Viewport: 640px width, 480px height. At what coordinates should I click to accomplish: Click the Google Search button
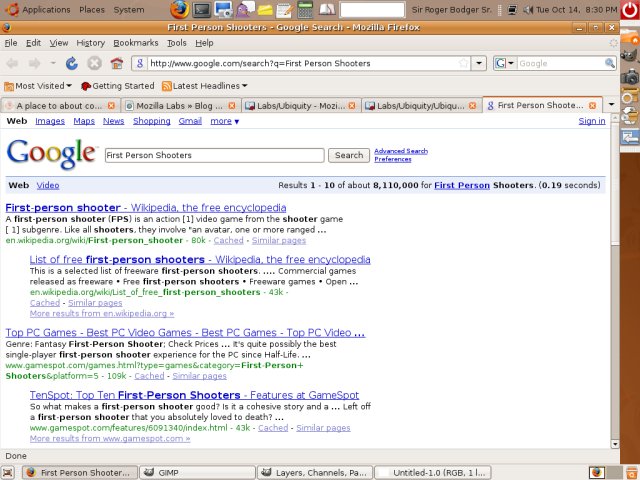[x=349, y=156]
